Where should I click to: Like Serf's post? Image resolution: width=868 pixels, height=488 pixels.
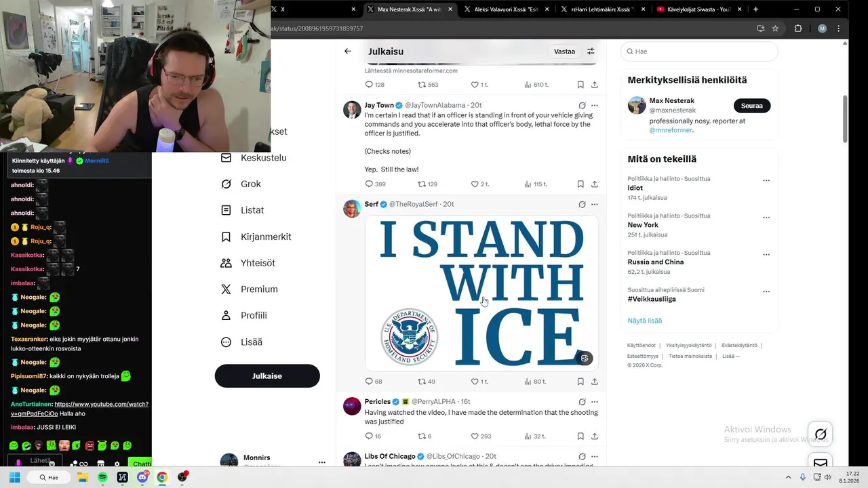tap(480, 382)
